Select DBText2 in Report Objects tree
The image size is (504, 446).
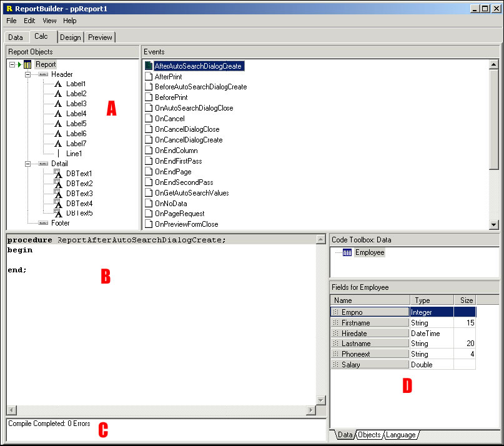point(79,184)
